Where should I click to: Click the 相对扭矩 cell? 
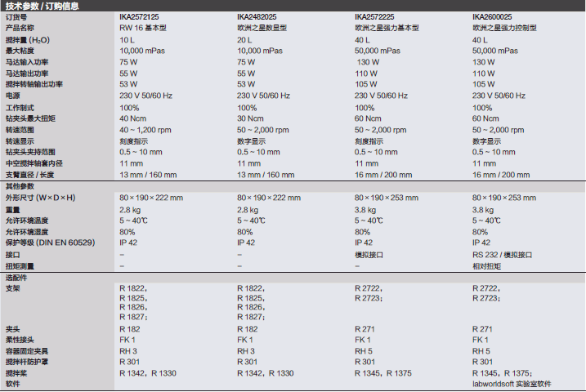click(x=486, y=266)
